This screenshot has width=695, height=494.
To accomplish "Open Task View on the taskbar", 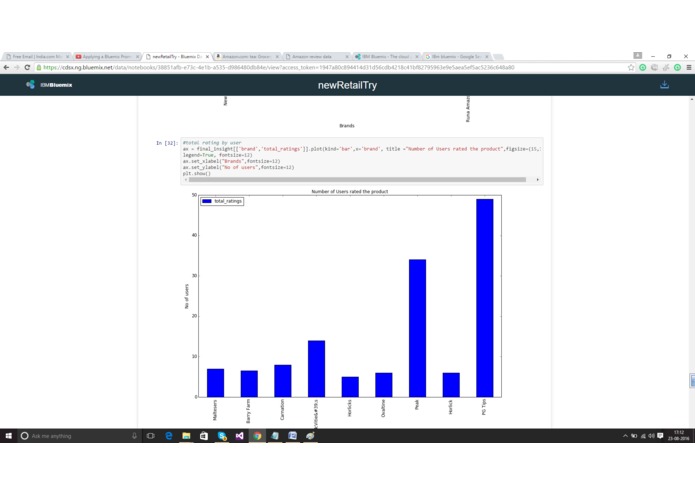I will (151, 436).
